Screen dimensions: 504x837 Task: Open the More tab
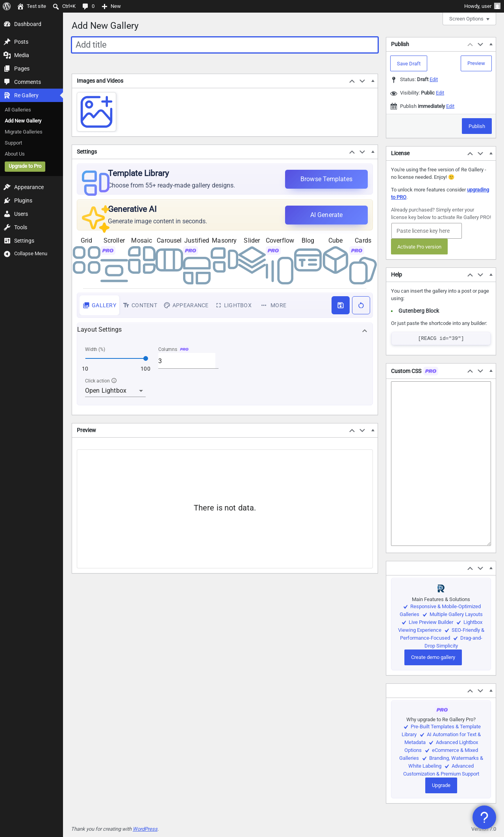(274, 305)
